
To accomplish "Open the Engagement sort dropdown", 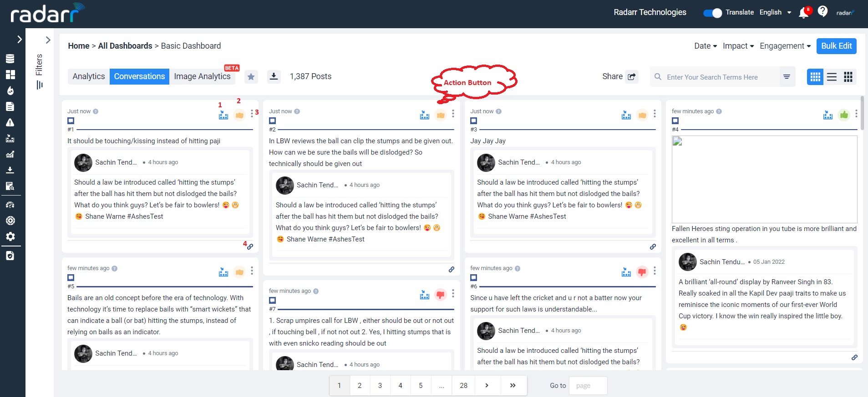I will (x=785, y=46).
